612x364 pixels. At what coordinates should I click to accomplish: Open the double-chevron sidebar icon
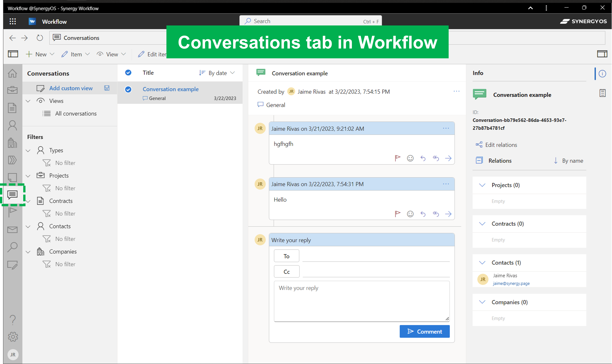coord(12,160)
